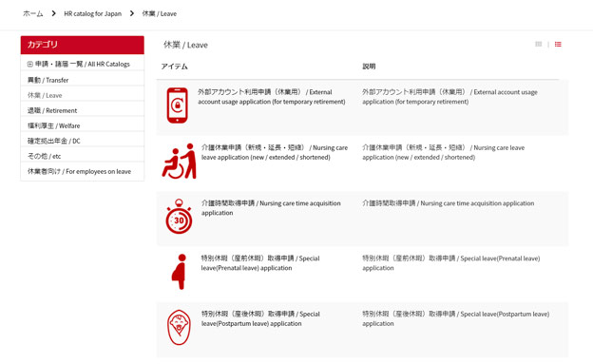Open the wheelchair caregiver icon for Nursing care leave

tap(180, 161)
